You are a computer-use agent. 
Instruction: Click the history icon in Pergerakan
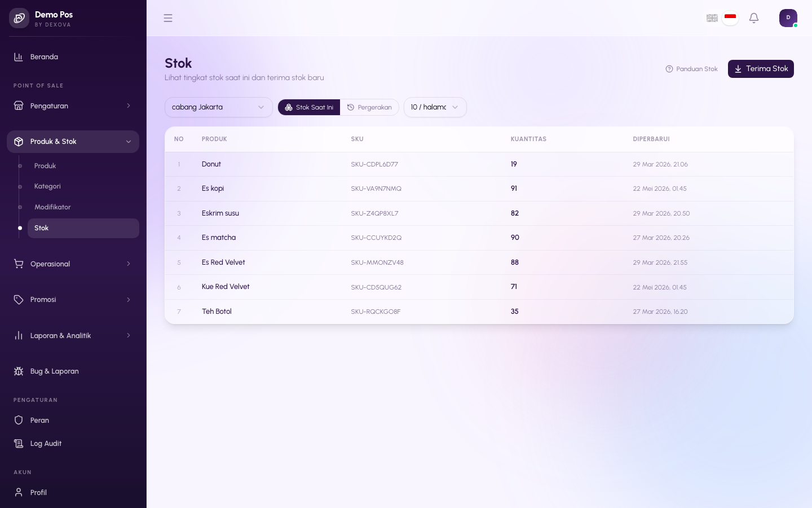click(351, 107)
